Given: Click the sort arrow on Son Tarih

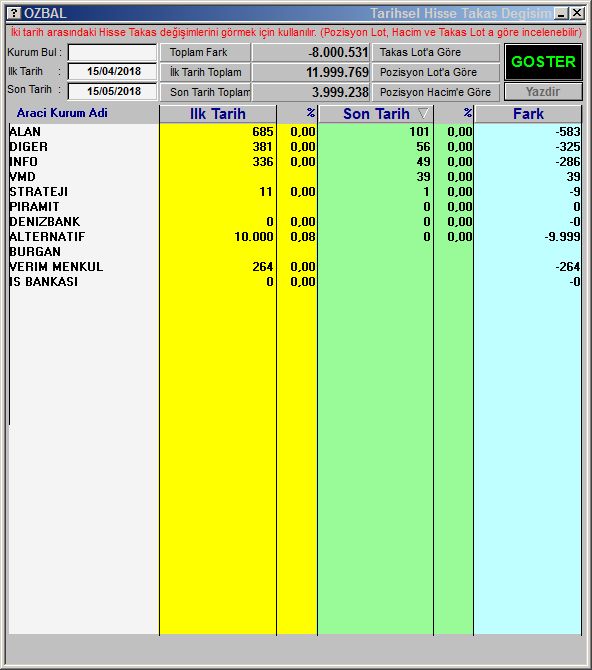Looking at the screenshot, I should (x=423, y=113).
